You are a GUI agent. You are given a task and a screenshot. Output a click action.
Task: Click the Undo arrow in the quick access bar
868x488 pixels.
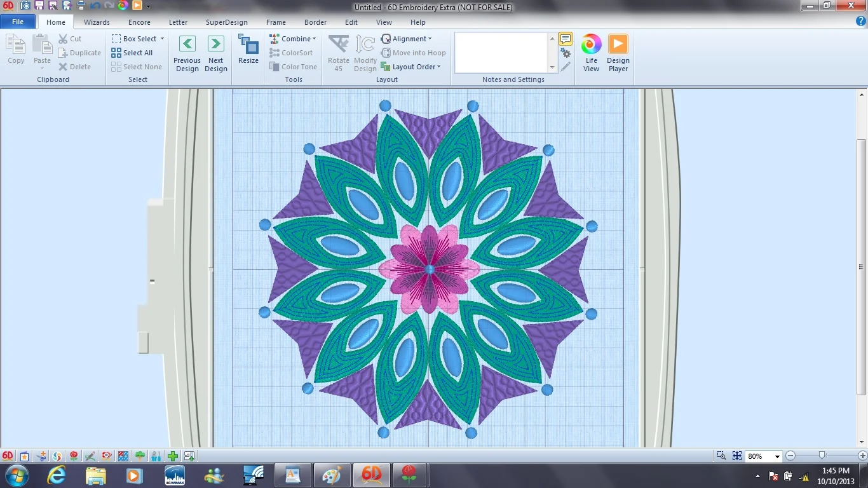95,6
